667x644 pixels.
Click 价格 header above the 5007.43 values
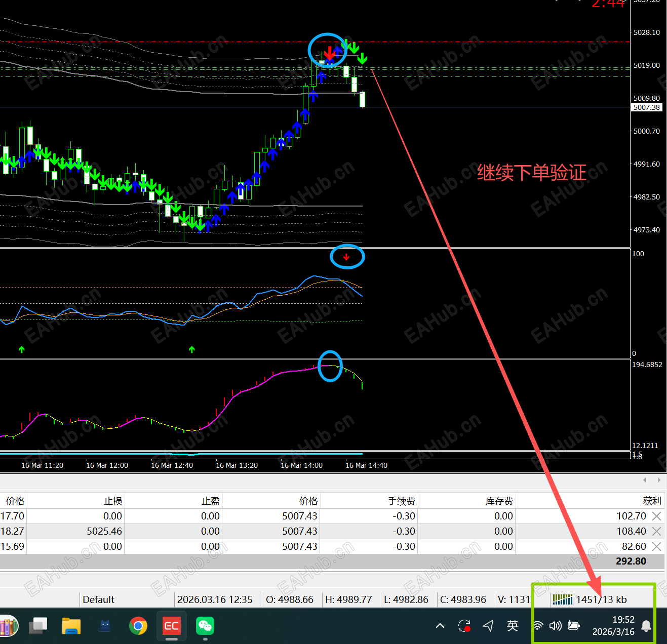coord(308,501)
